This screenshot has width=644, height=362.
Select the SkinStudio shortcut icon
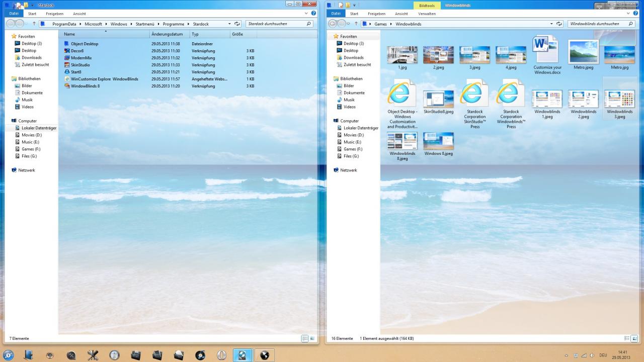(x=67, y=65)
